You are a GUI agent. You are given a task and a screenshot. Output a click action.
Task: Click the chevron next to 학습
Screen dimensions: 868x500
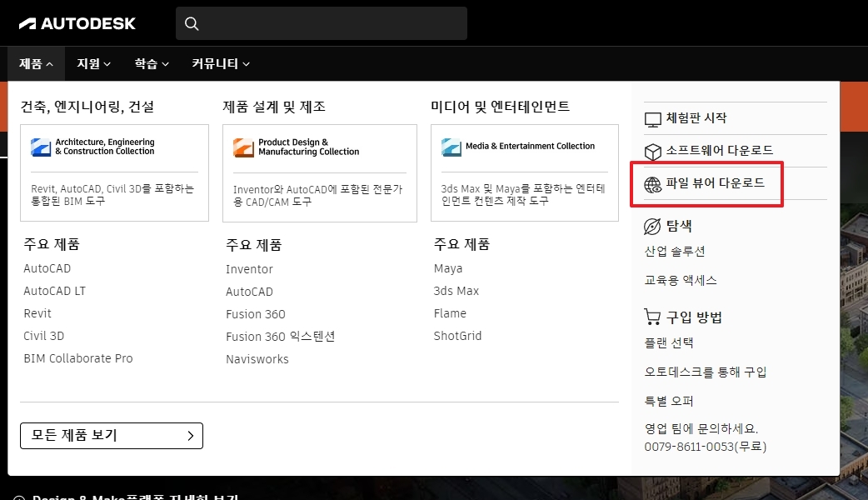165,64
